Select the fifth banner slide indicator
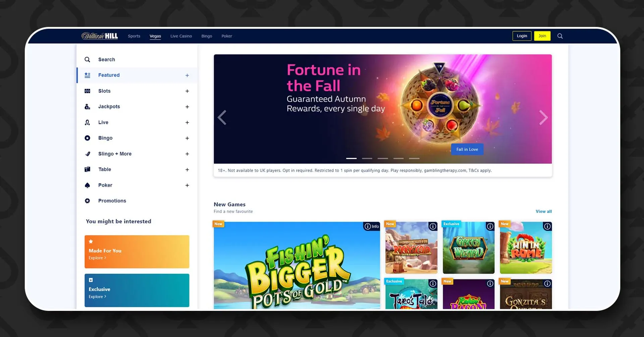 point(414,158)
